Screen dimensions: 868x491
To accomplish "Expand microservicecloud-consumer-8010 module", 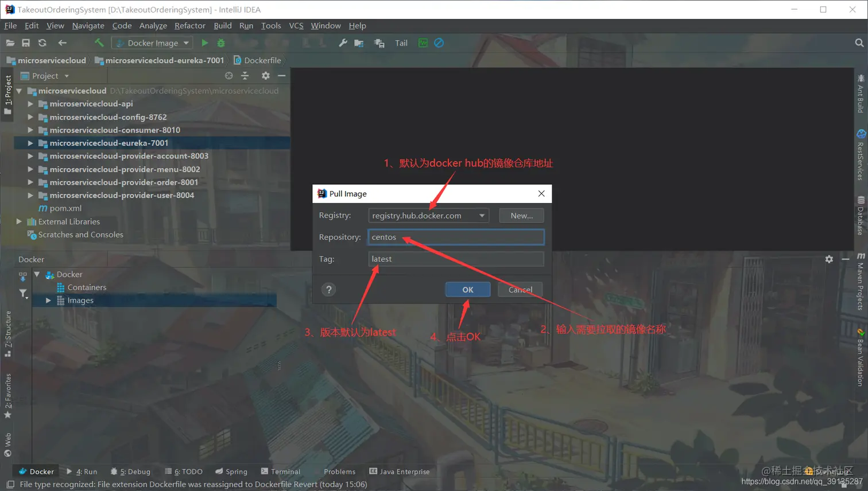I will (x=30, y=130).
